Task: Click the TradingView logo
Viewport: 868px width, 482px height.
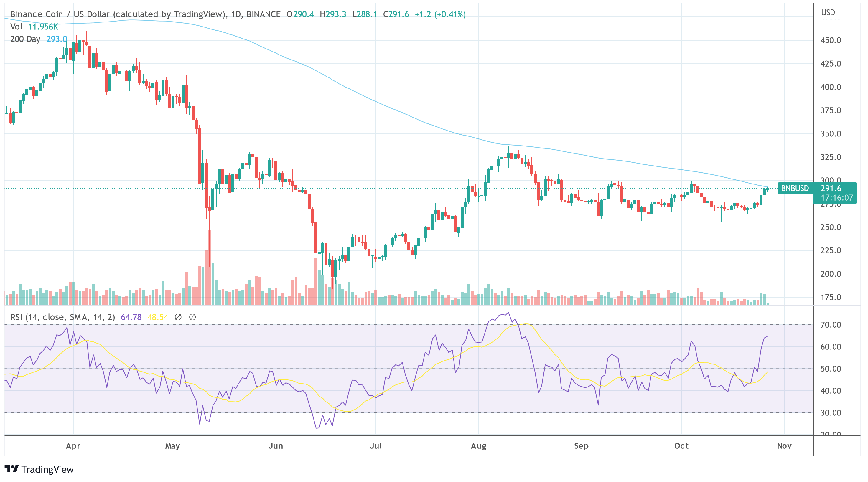Action: [x=39, y=469]
